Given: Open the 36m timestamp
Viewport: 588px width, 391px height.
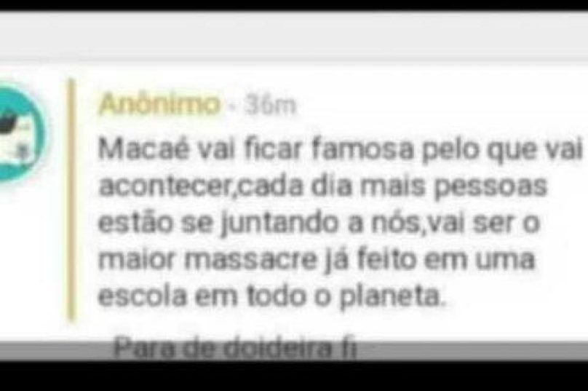Looking at the screenshot, I should [x=270, y=105].
